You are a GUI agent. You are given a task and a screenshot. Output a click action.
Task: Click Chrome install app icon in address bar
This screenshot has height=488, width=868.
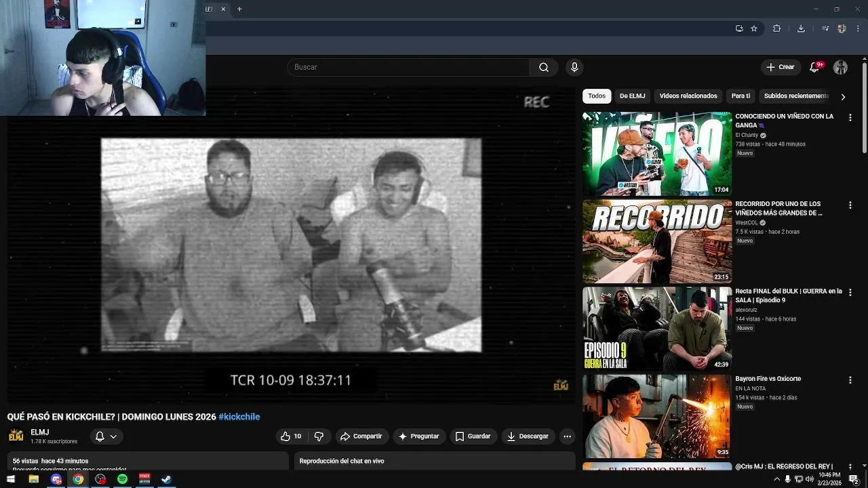pos(739,28)
